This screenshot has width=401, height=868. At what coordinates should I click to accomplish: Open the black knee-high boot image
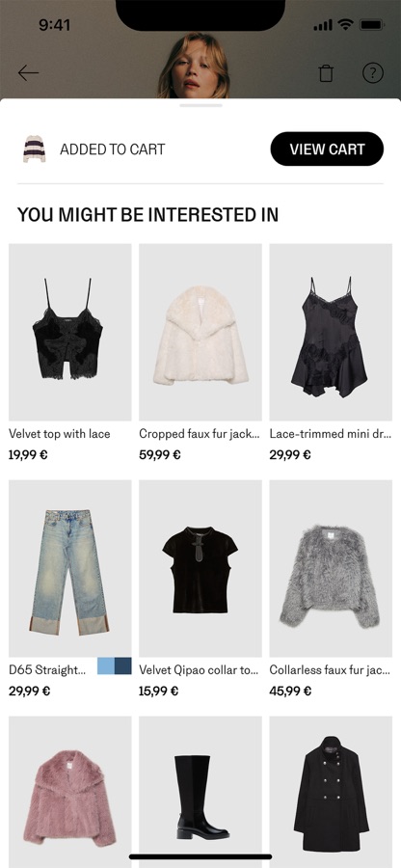[200, 792]
